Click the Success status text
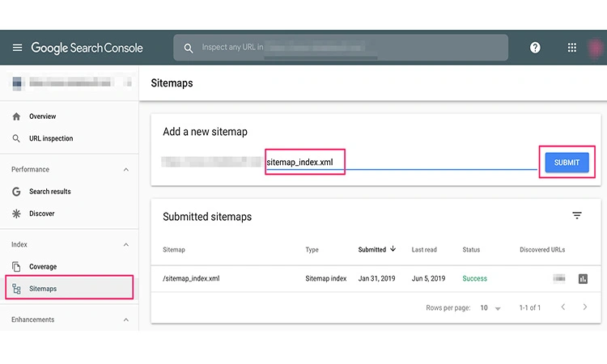This screenshot has height=364, width=607. (474, 278)
